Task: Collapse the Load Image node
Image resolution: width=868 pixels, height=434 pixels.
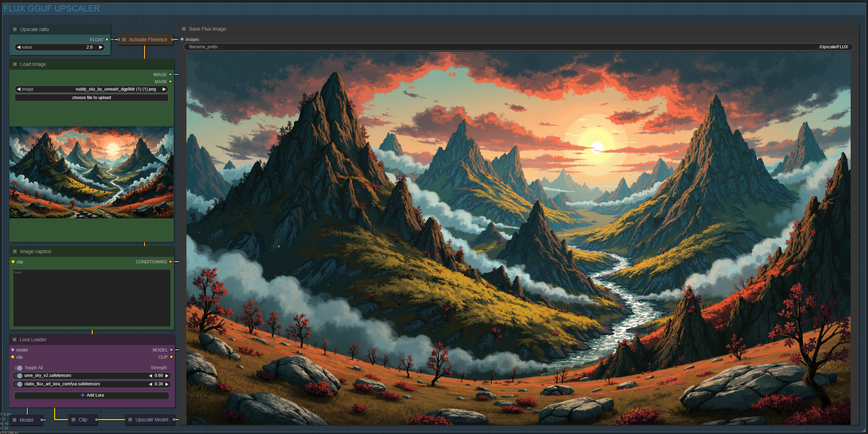Action: [x=15, y=64]
